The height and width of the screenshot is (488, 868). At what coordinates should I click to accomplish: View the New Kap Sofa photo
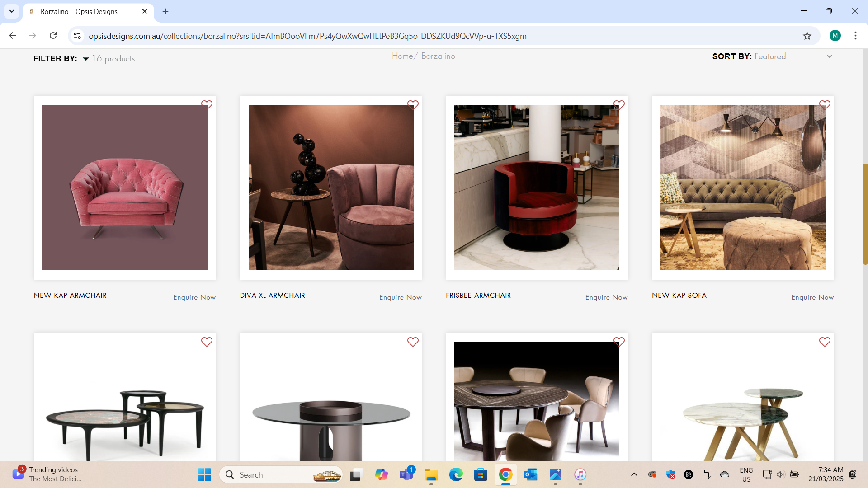point(743,188)
